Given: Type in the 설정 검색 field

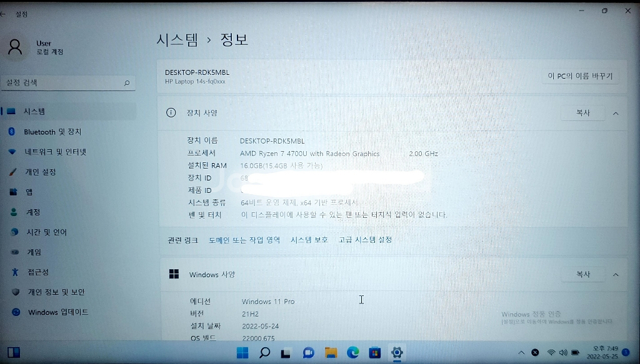Looking at the screenshot, I should 62,83.
